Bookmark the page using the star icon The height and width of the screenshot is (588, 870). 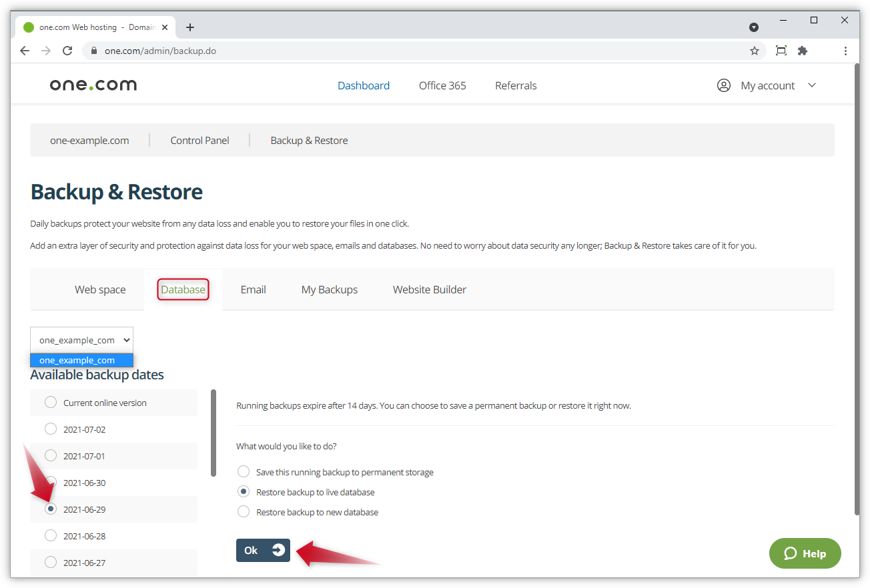[x=754, y=50]
